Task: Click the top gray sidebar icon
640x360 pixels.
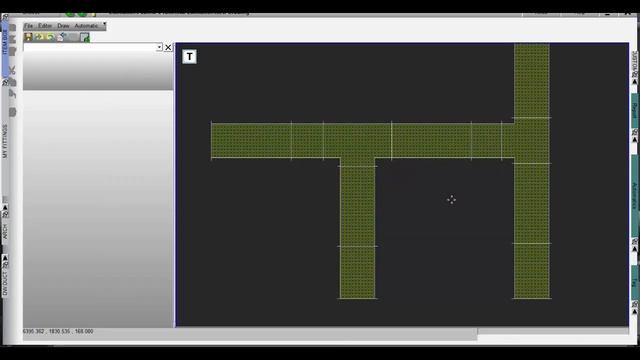Action: click(x=13, y=28)
